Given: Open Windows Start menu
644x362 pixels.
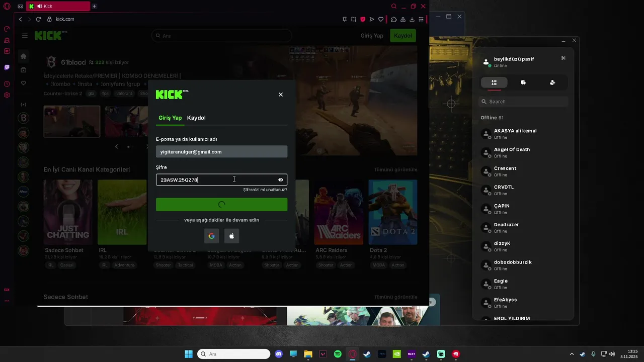Looking at the screenshot, I should click(189, 354).
